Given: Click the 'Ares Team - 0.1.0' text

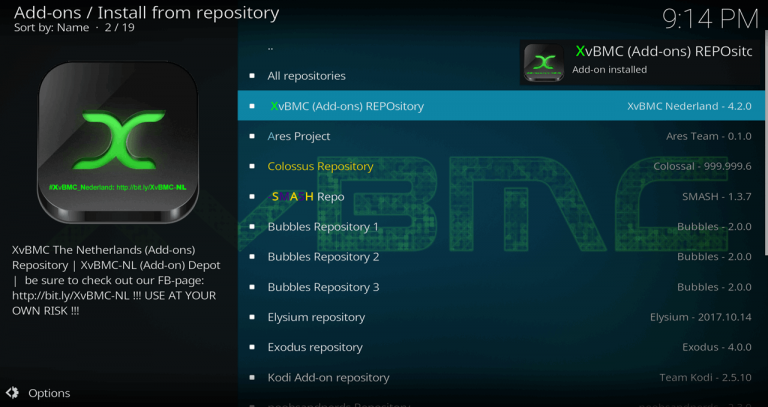Looking at the screenshot, I should tap(709, 136).
